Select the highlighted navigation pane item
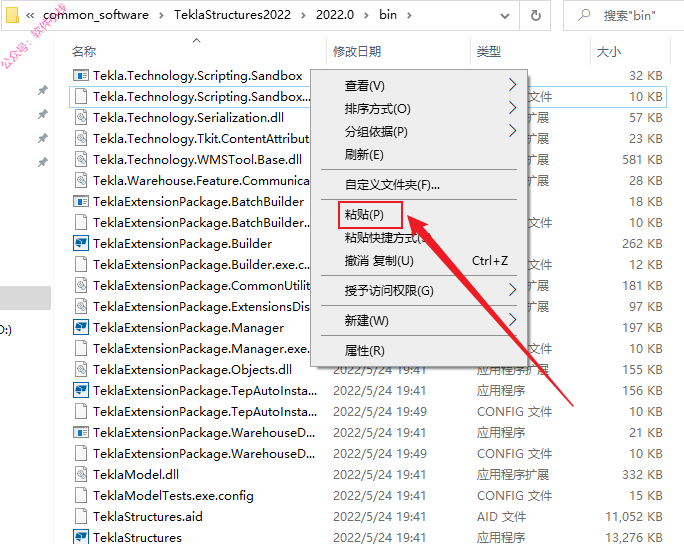This screenshot has width=684, height=544. (25, 298)
